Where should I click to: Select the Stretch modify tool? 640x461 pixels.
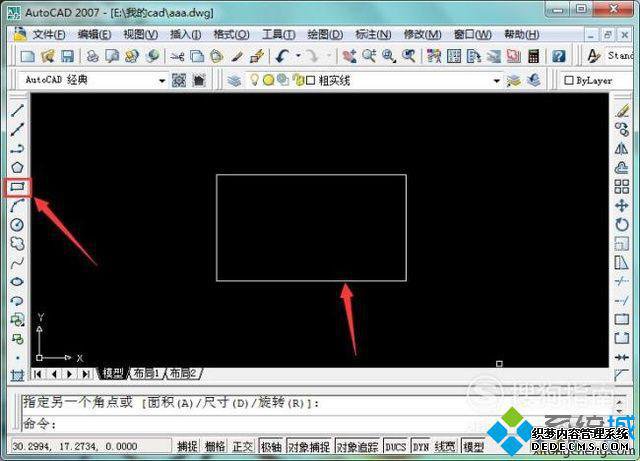point(622,263)
